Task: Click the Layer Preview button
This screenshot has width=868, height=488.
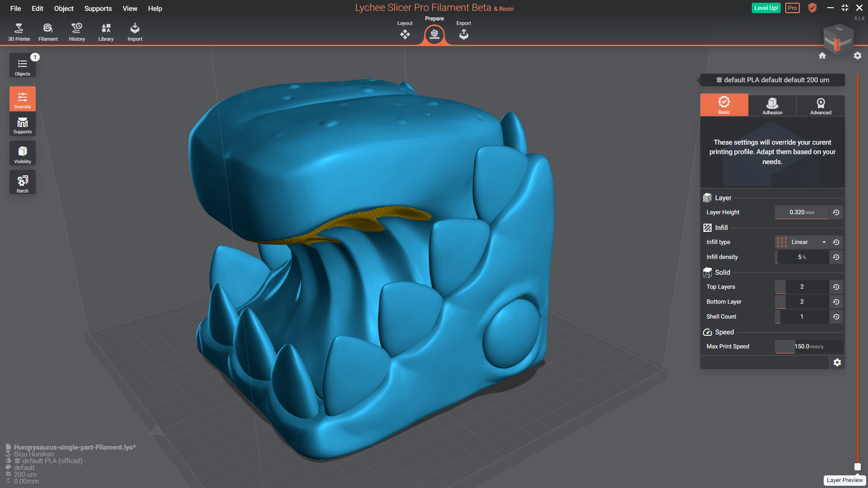Action: [844, 480]
